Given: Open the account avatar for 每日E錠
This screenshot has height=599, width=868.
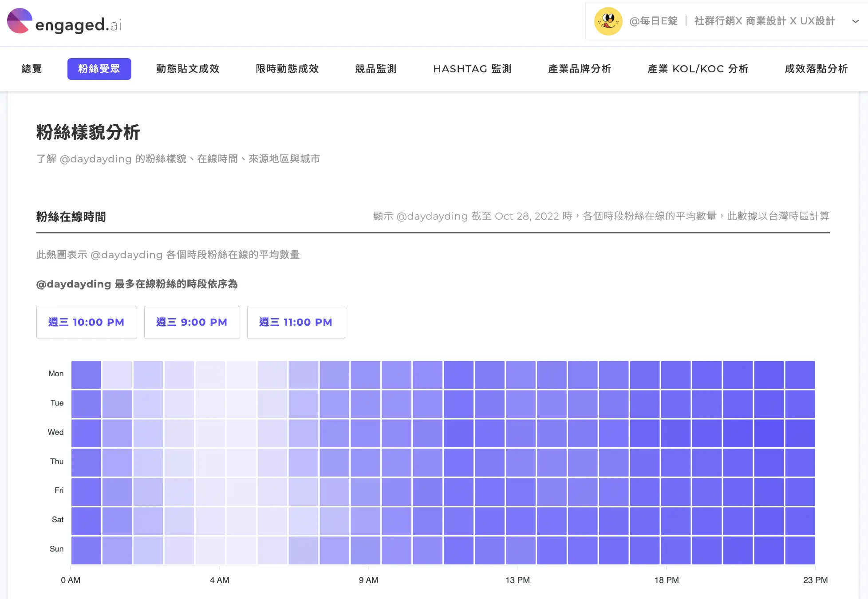Looking at the screenshot, I should 608,21.
